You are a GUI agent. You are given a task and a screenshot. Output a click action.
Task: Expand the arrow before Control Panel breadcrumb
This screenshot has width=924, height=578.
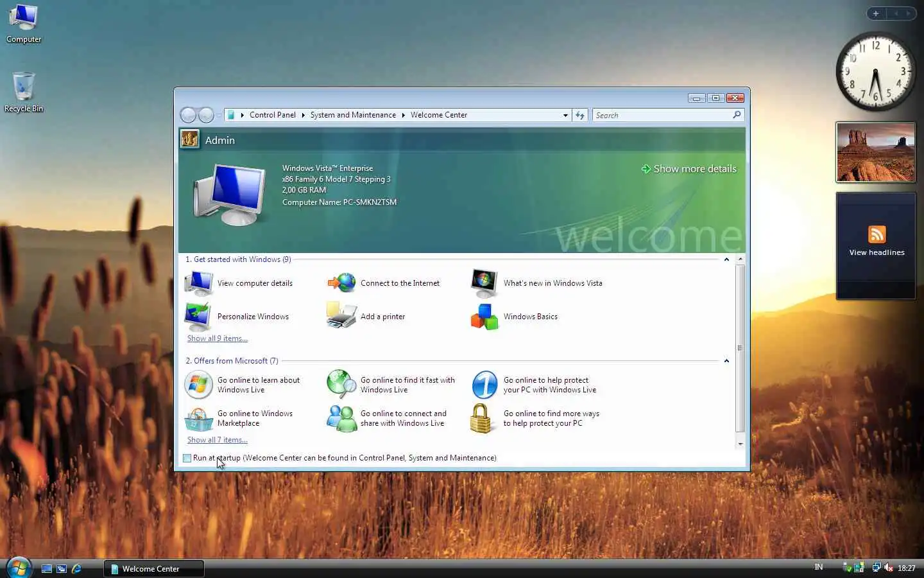pyautogui.click(x=242, y=115)
